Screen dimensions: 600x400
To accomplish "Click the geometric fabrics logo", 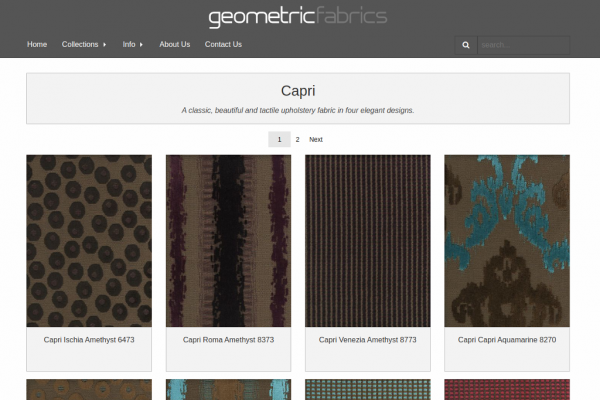I will tap(298, 16).
